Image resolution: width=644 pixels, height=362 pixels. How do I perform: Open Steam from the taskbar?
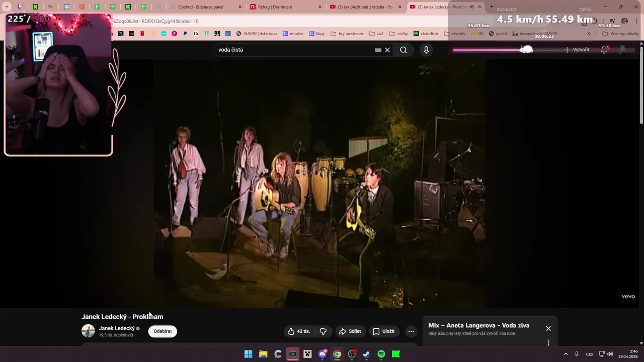(366, 354)
